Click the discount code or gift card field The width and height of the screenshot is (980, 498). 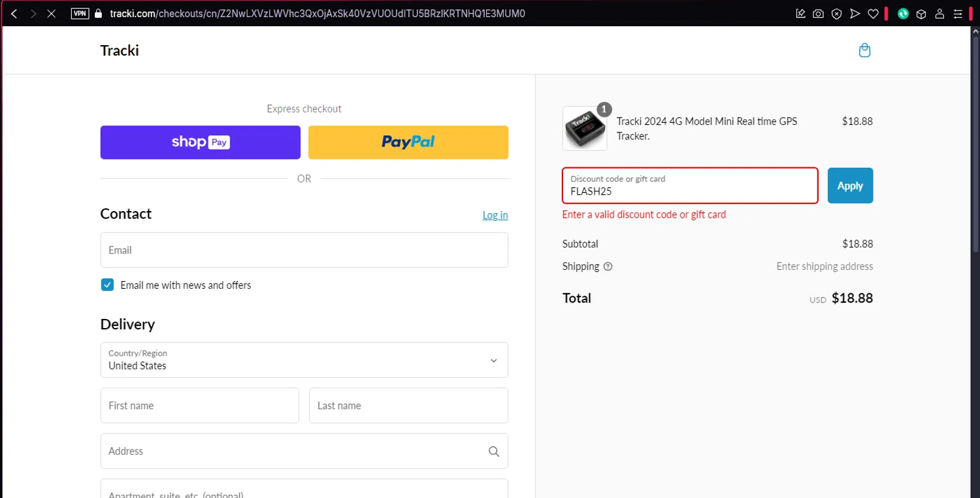(690, 186)
